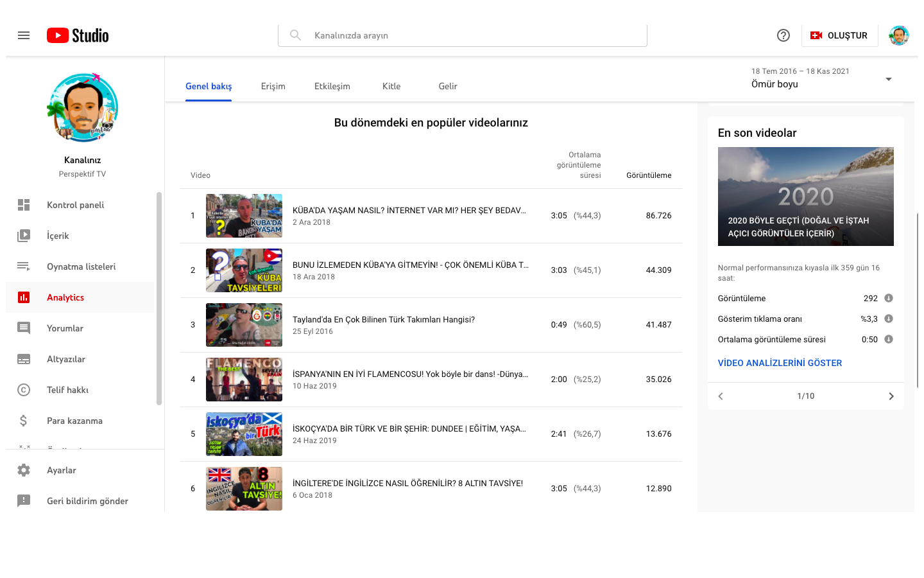
Task: Open Kontrol paneli in sidebar
Action: click(x=80, y=205)
